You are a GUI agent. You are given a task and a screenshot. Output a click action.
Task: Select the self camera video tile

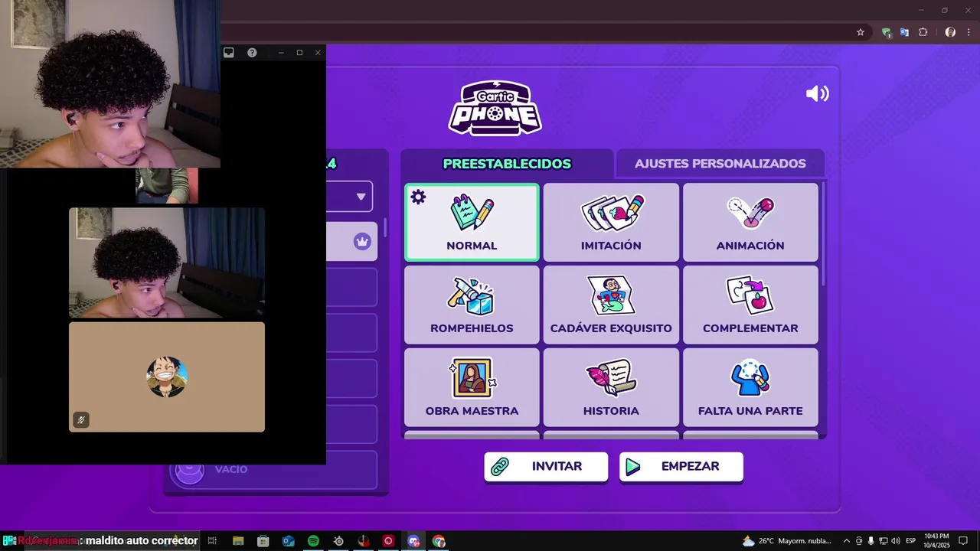click(167, 262)
